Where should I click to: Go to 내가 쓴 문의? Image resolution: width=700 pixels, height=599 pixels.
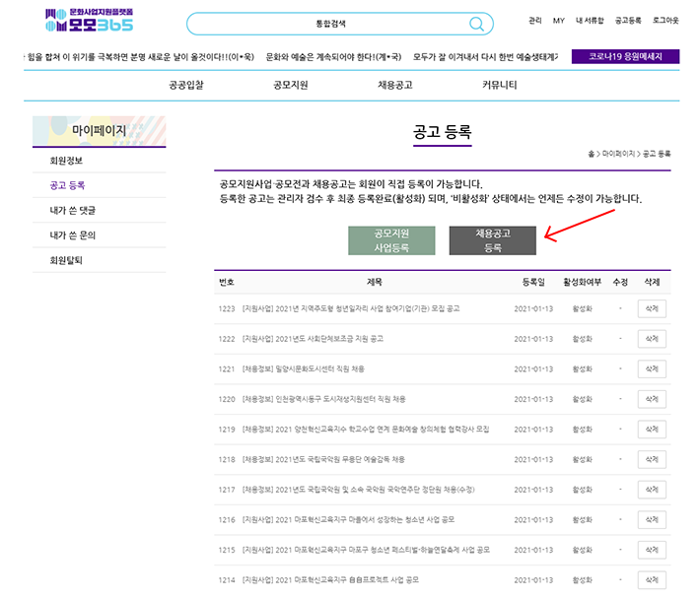click(72, 235)
